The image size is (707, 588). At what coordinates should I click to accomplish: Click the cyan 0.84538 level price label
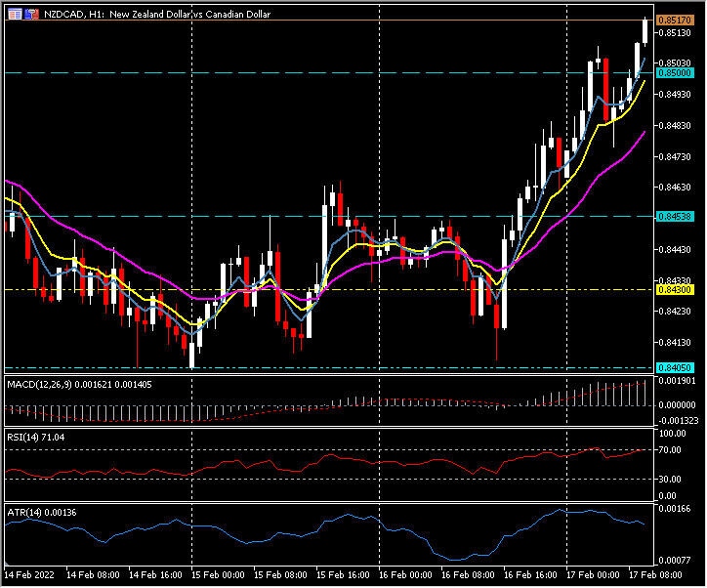coord(675,217)
